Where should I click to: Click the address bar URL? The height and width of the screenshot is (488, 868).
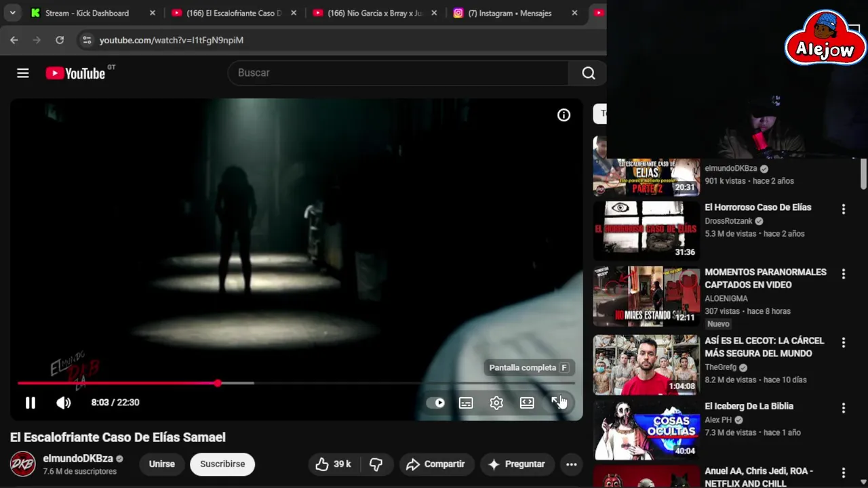tap(172, 40)
